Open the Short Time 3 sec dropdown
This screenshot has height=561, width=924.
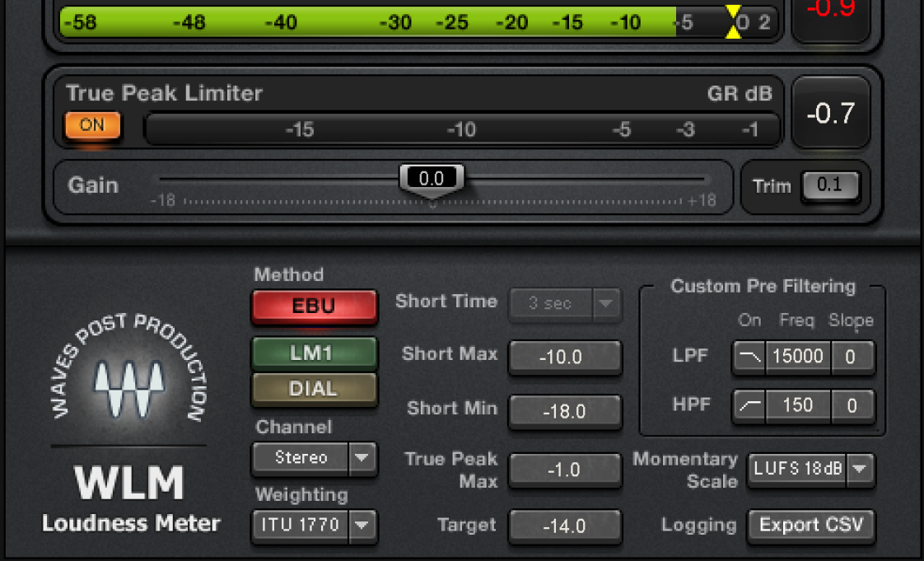565,303
